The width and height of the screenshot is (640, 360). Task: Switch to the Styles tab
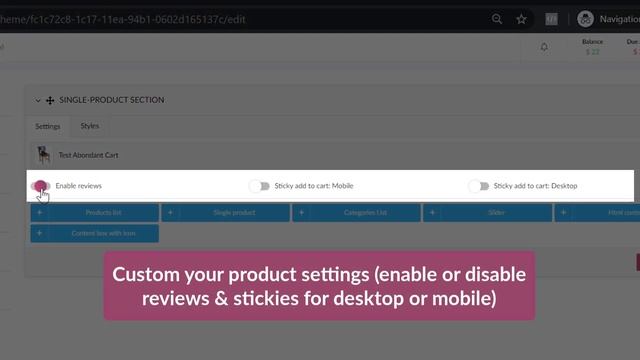[x=90, y=126]
